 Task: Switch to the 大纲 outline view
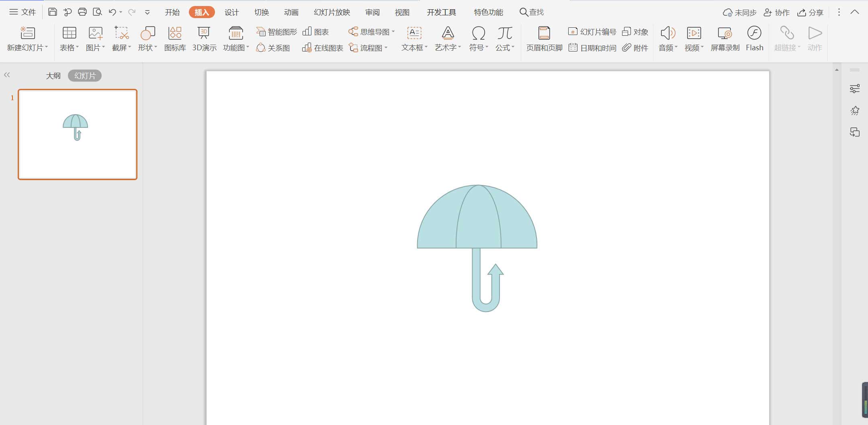pos(53,75)
